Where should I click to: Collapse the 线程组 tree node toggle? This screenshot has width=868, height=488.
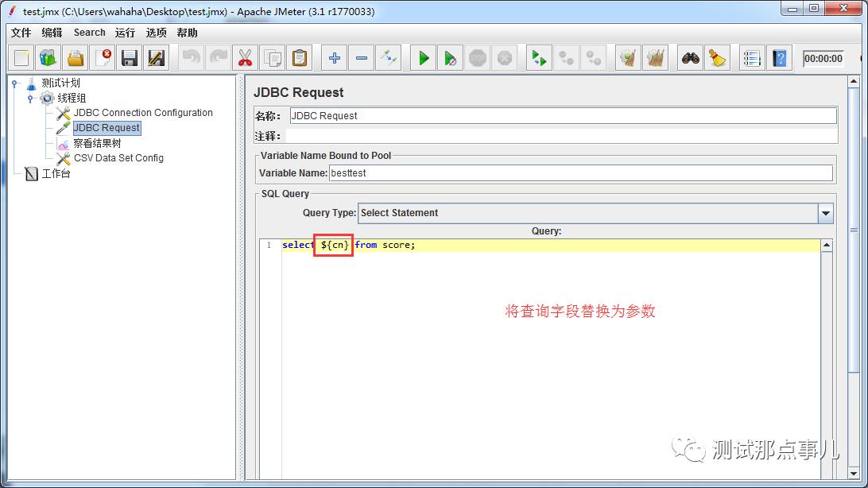(30, 99)
